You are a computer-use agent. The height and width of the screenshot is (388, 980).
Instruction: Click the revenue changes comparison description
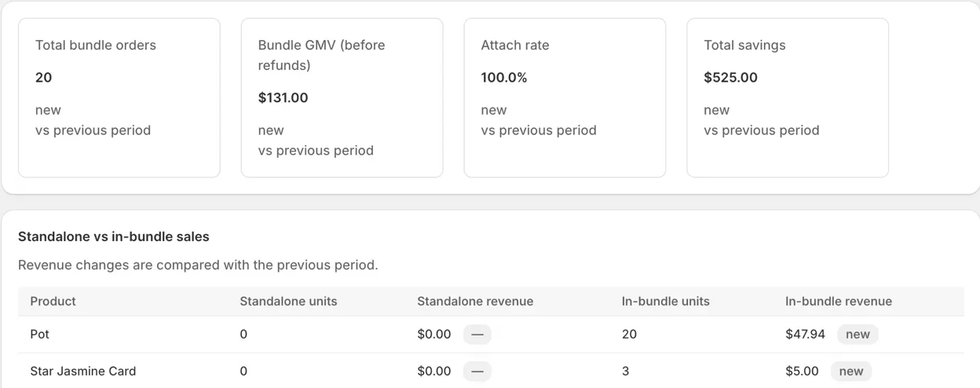click(198, 265)
